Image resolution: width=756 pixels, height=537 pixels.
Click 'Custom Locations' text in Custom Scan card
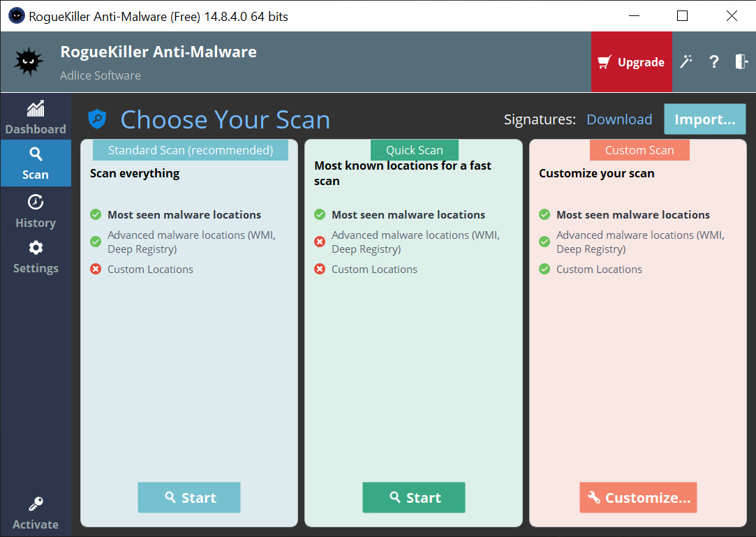(x=600, y=270)
